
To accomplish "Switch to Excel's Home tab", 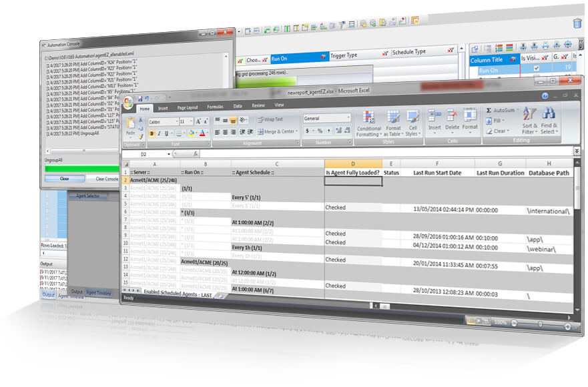I will point(145,109).
